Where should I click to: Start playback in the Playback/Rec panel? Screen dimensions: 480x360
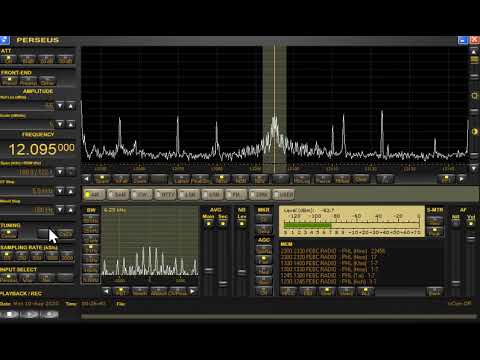click(30, 314)
